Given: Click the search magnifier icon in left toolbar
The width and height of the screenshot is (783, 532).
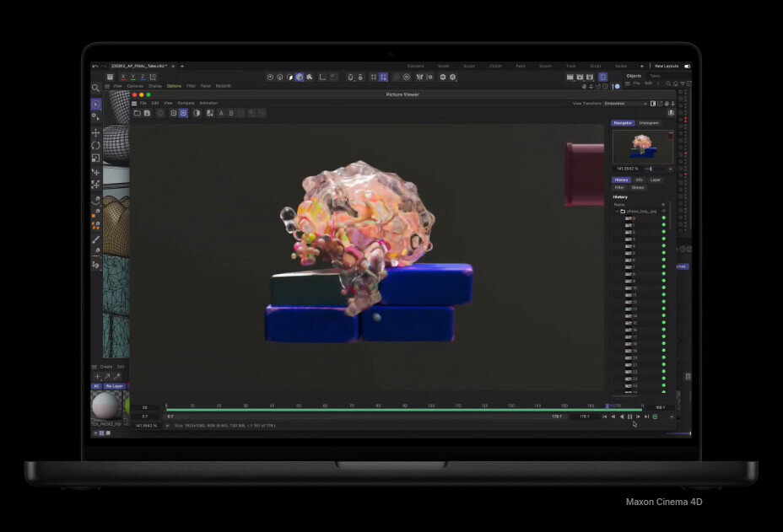Looking at the screenshot, I should click(95, 88).
